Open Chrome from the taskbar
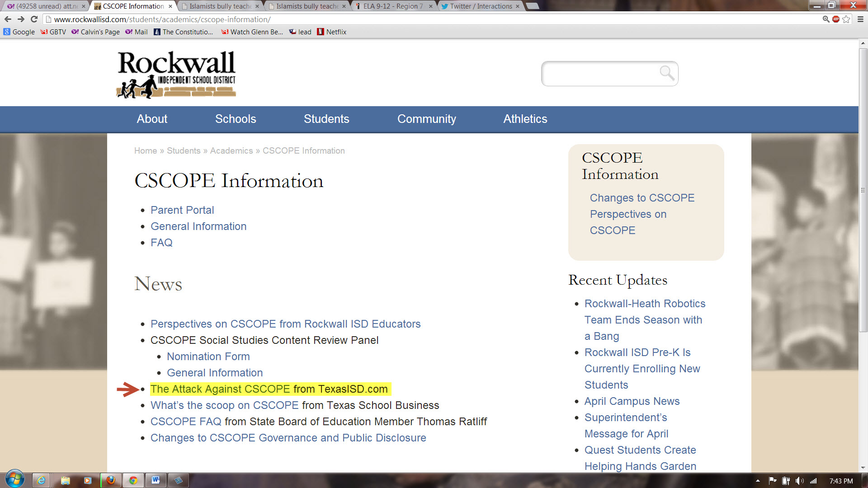Screen dimensions: 868x488 pyautogui.click(x=133, y=480)
